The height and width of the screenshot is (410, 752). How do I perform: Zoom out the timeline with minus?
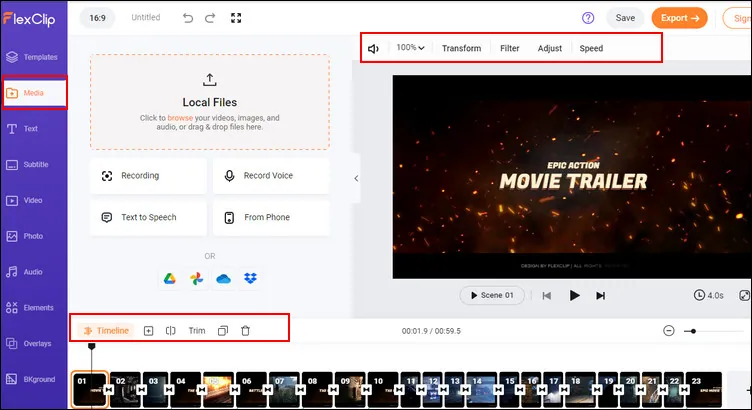[x=669, y=331]
